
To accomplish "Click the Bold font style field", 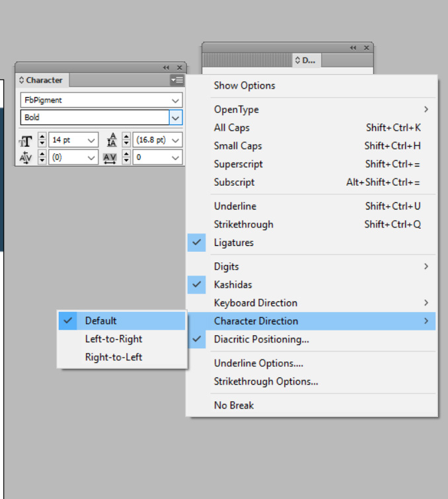I will point(94,118).
